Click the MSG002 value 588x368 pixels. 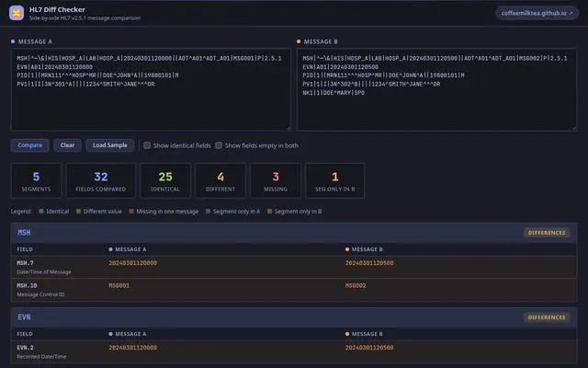(356, 285)
